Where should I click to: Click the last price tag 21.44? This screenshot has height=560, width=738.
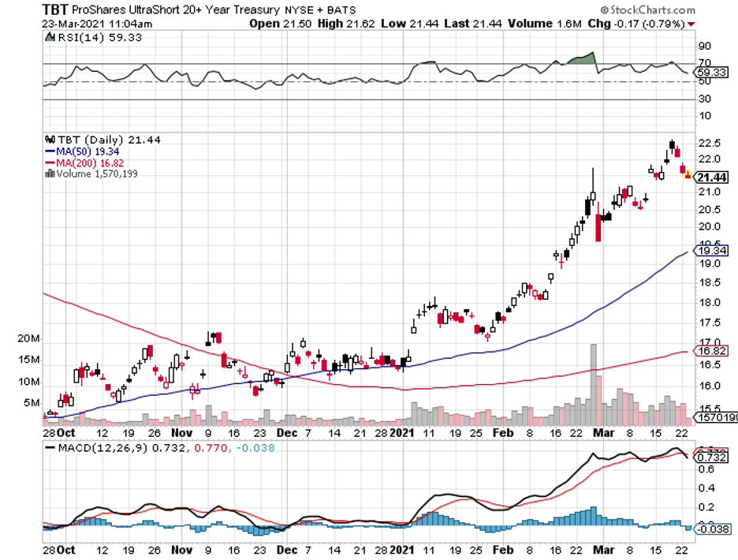[712, 177]
